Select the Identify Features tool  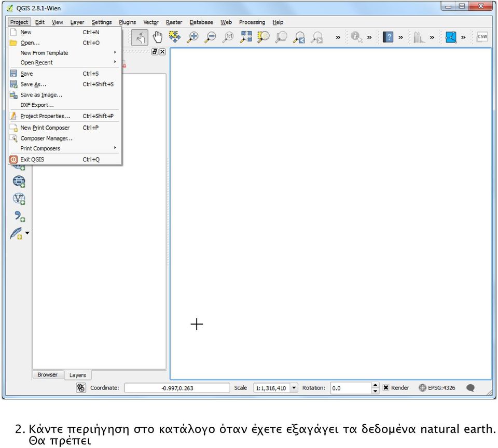[356, 37]
